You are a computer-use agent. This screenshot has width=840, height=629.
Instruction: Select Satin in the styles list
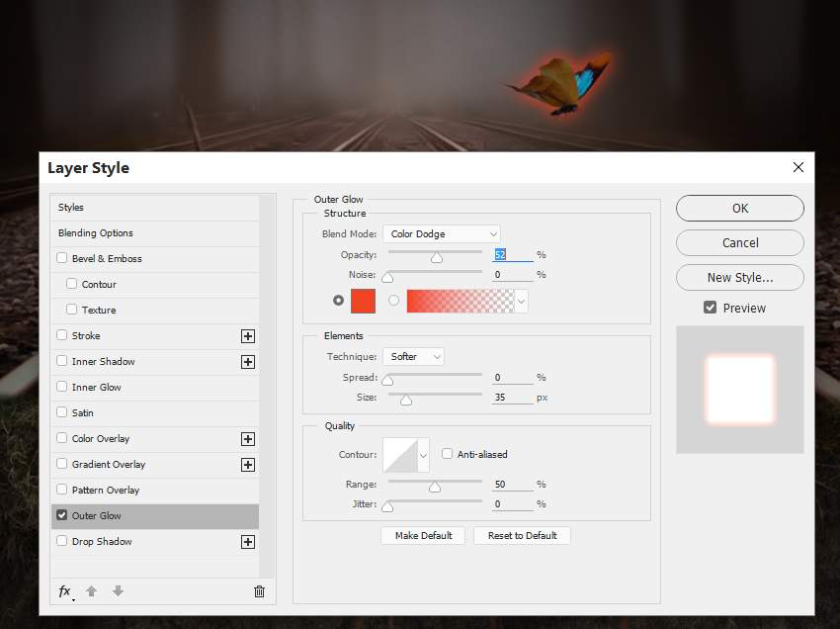pyautogui.click(x=83, y=413)
